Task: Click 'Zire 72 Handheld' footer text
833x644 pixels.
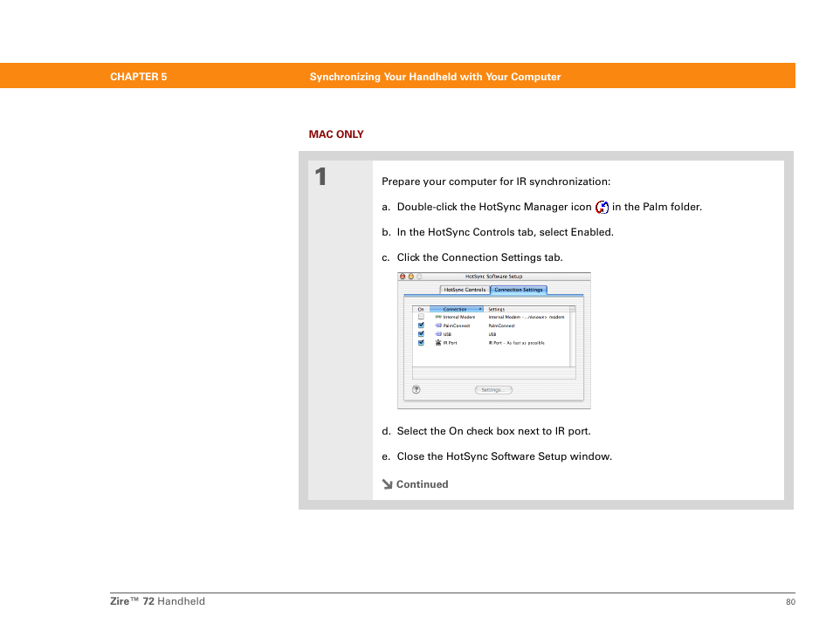Action: (157, 601)
